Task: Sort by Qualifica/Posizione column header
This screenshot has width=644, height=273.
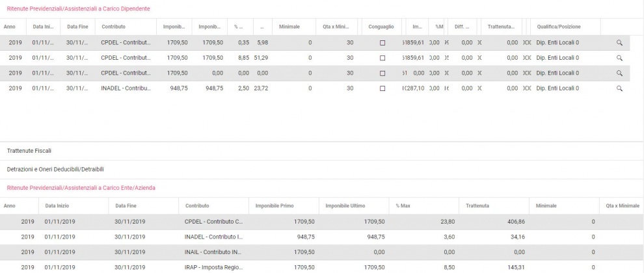Action: 558,27
